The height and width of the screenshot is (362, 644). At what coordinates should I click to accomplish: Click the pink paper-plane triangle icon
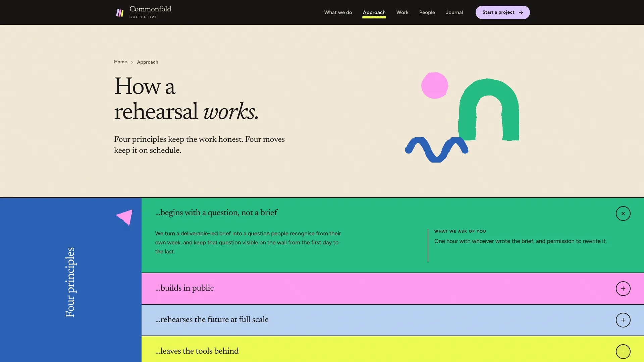click(124, 217)
